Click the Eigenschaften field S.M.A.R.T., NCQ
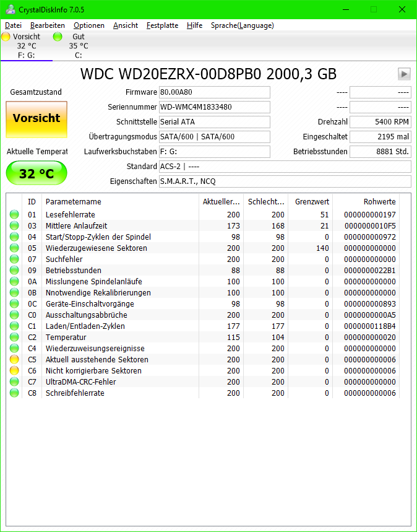Image resolution: width=417 pixels, height=532 pixels. pyautogui.click(x=285, y=181)
